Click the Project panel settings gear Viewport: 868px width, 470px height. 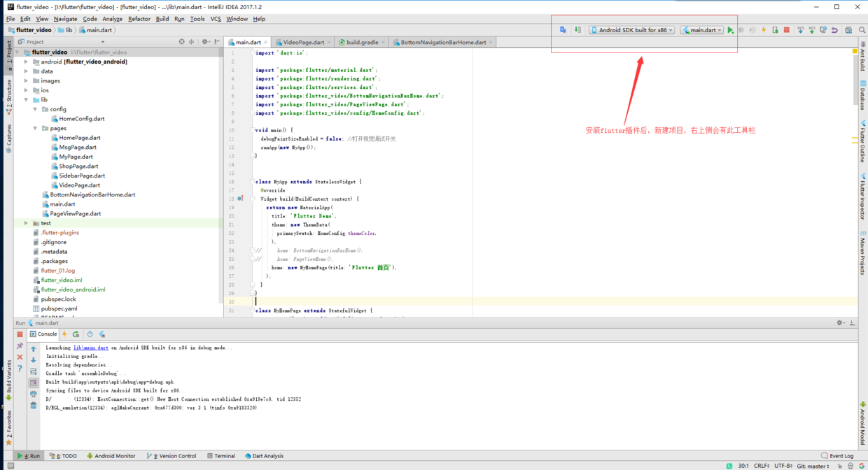pos(206,42)
